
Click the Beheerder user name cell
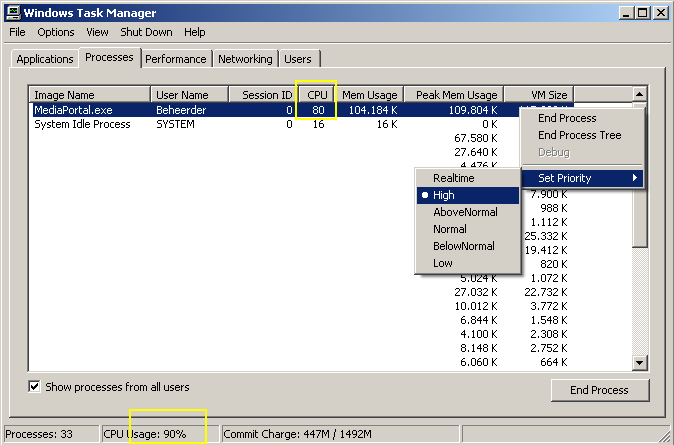pyautogui.click(x=181, y=110)
